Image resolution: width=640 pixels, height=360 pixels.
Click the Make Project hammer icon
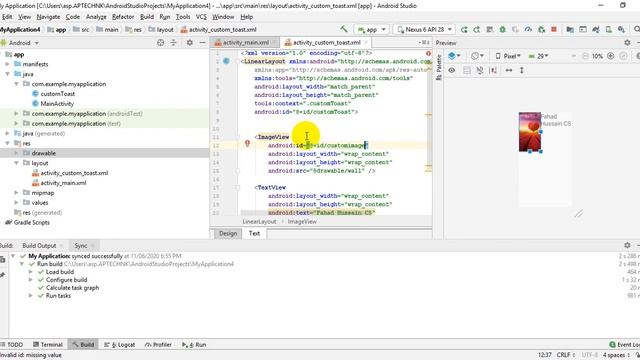[x=344, y=29]
